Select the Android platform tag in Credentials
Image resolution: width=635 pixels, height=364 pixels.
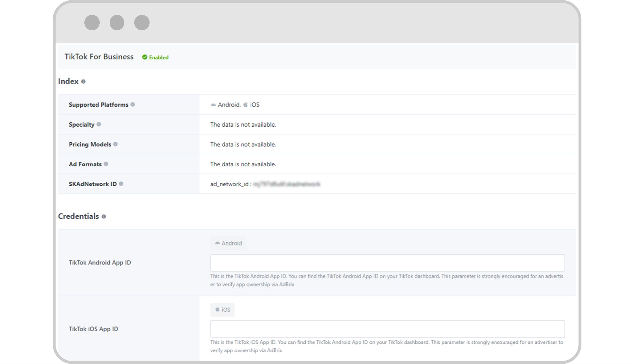coord(228,243)
